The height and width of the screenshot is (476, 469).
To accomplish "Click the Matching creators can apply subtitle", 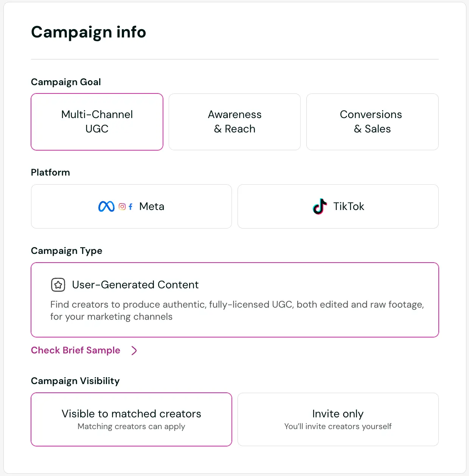I will click(x=131, y=426).
